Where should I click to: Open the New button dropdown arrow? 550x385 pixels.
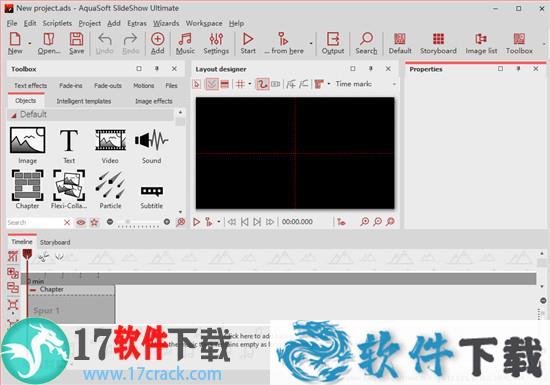click(x=30, y=43)
